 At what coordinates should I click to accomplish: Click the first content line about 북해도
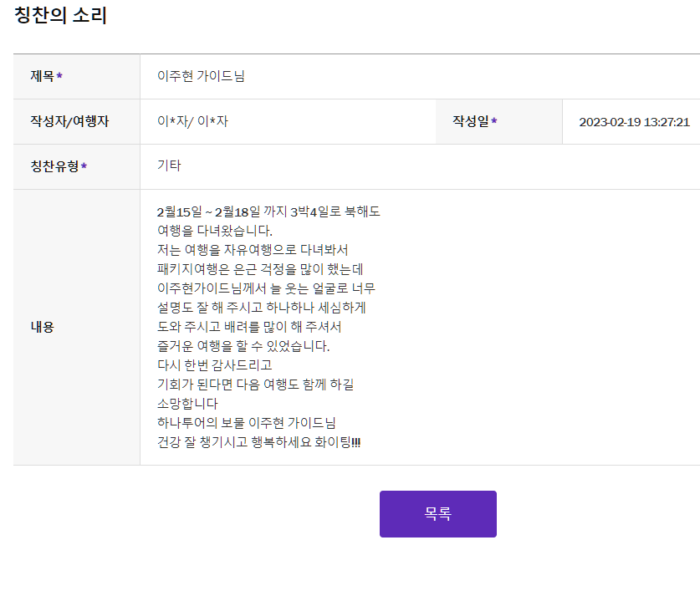[x=268, y=211]
